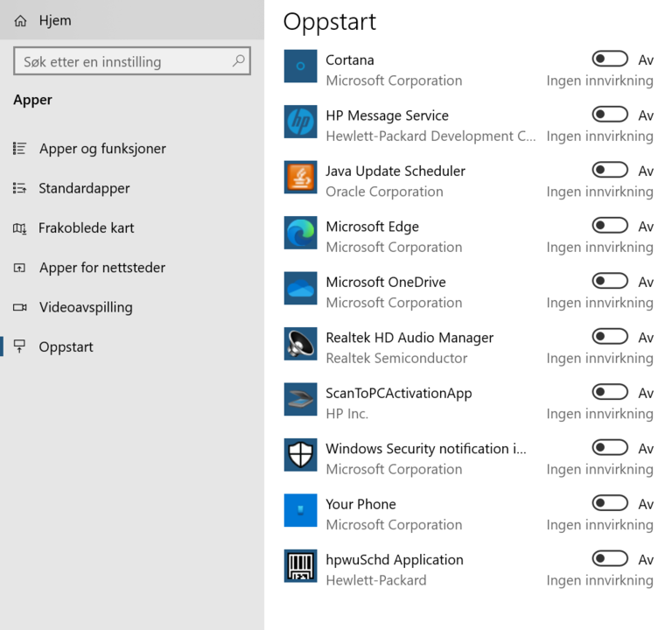The width and height of the screenshot is (672, 630).
Task: Click the Java Update Scheduler icon
Action: 300,177
